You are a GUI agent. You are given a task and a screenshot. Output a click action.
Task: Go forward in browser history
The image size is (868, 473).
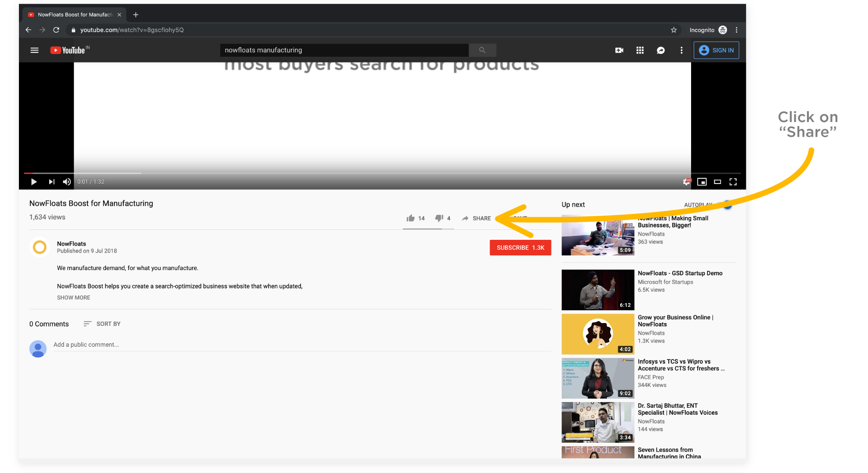coord(42,30)
